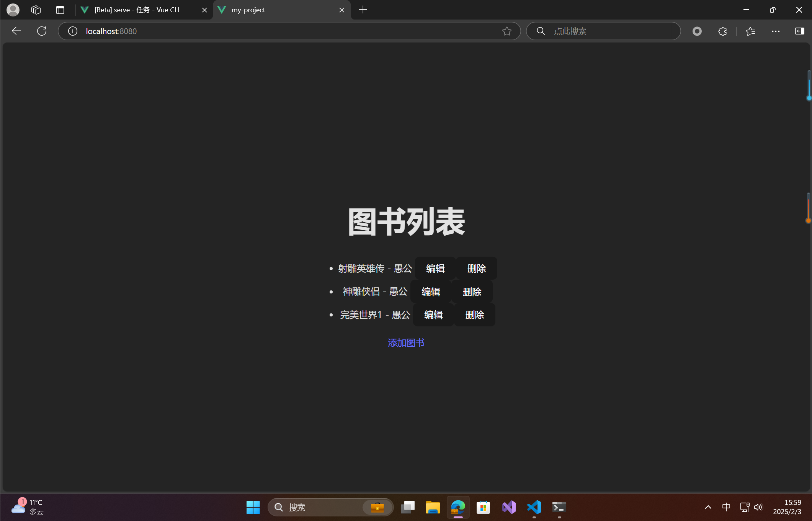812x521 pixels.
Task: Expand hidden system tray icons
Action: (x=707, y=507)
